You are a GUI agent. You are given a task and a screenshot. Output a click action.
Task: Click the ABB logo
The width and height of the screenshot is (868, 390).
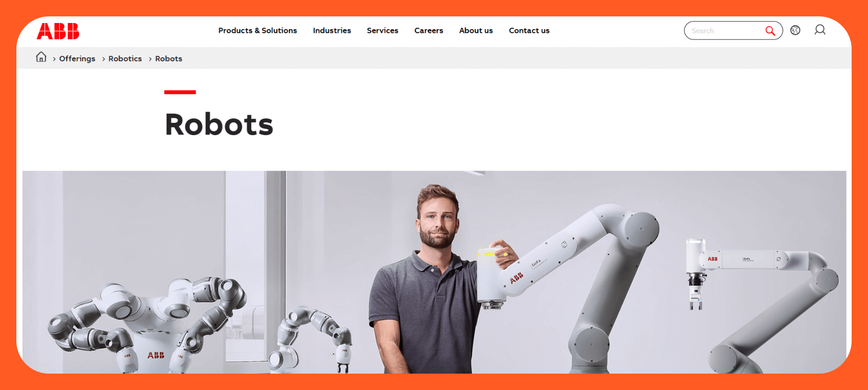click(58, 31)
